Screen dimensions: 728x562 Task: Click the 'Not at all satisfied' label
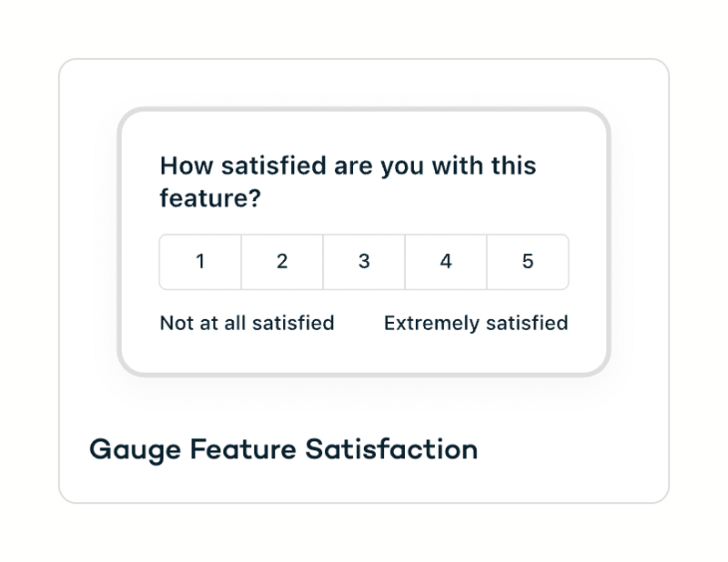click(247, 323)
